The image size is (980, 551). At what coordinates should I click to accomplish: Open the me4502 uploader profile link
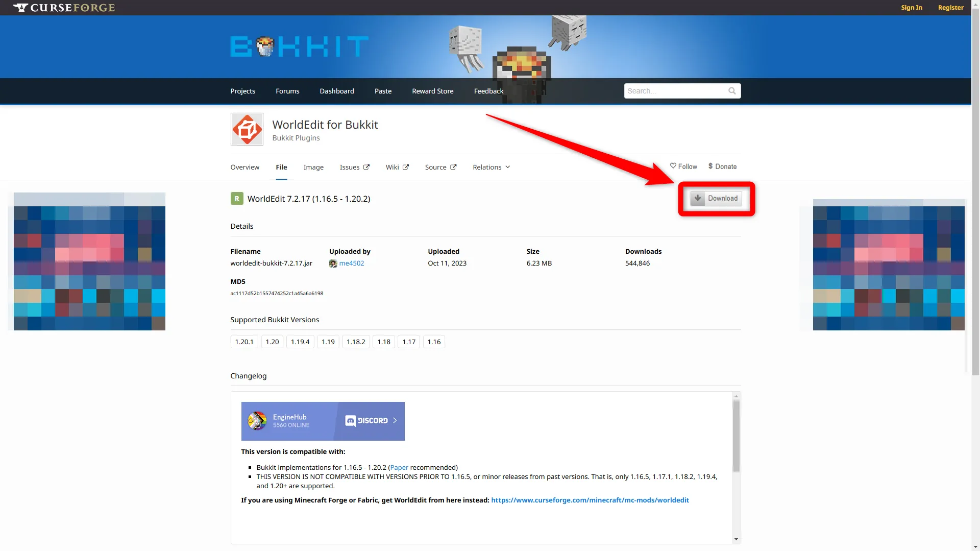pos(352,263)
